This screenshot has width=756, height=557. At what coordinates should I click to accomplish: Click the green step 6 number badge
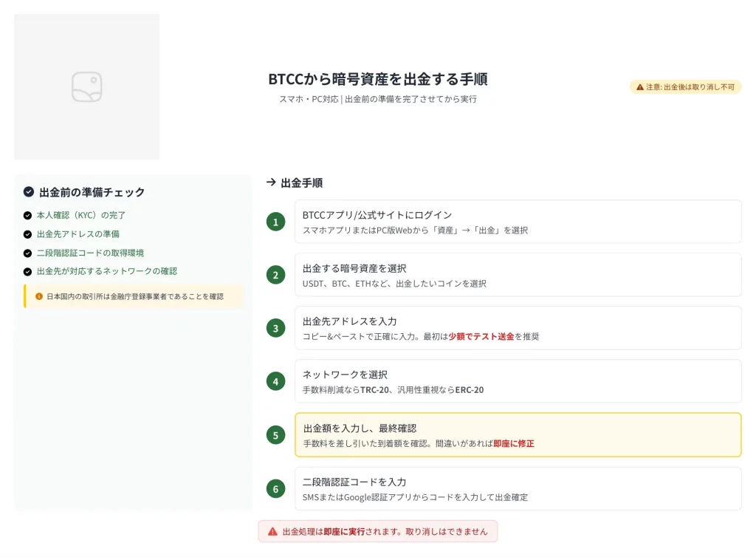tap(275, 488)
